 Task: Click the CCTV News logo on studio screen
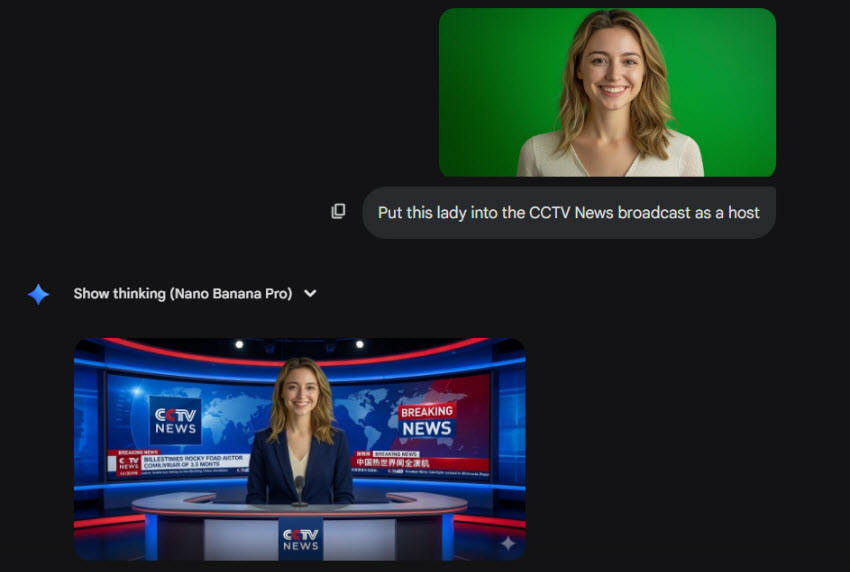pos(175,419)
